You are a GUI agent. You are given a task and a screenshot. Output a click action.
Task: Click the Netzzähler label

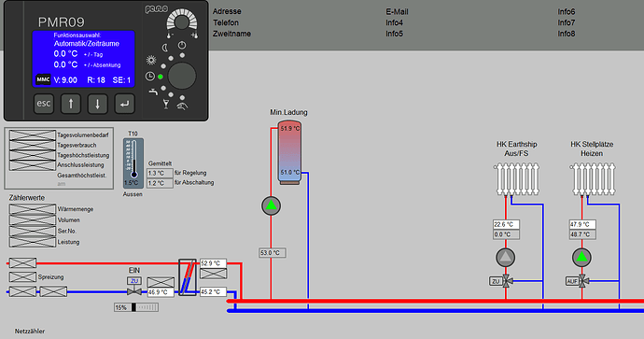click(x=30, y=332)
